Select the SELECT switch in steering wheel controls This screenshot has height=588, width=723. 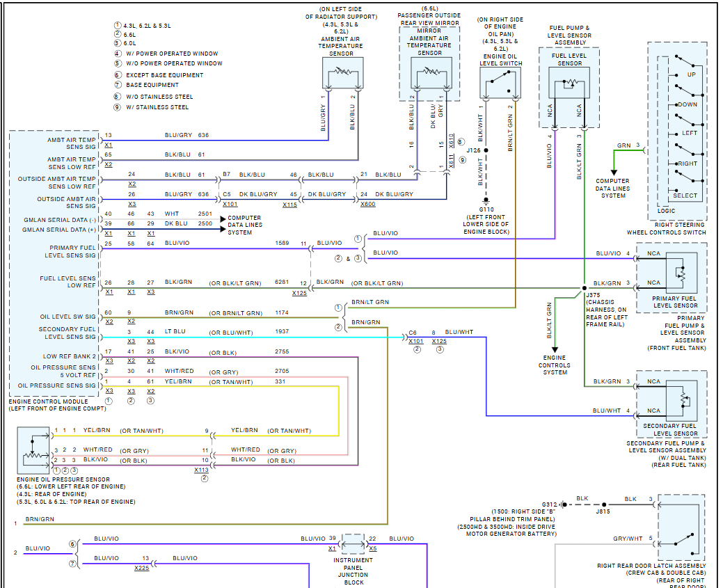pos(685,196)
